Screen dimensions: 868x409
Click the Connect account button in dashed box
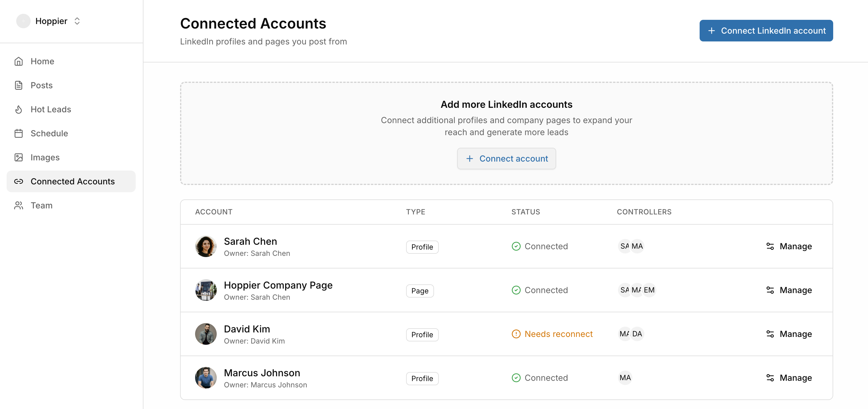506,159
